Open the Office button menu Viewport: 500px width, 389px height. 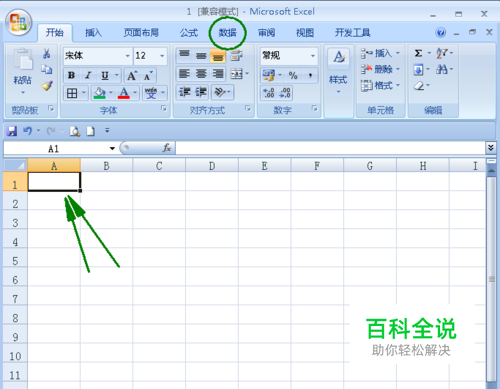[19, 23]
